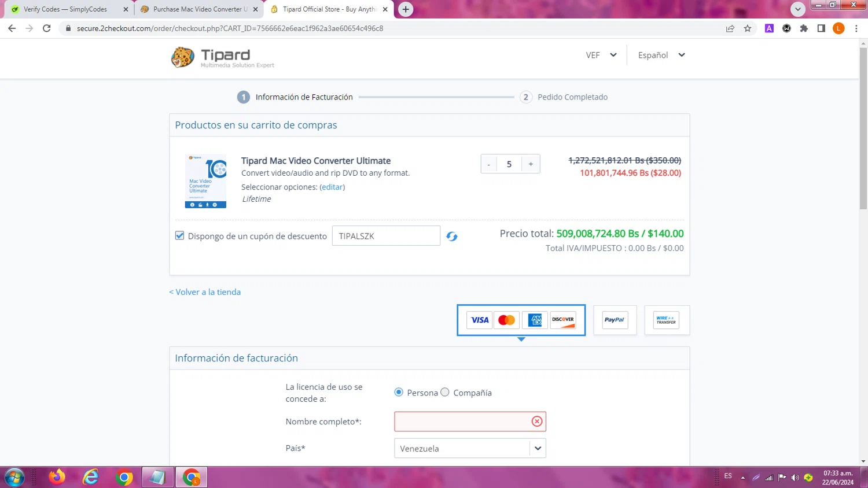Click the product title Tipard Mac Video Converter Ultimate
This screenshot has height=488, width=868.
click(x=316, y=161)
